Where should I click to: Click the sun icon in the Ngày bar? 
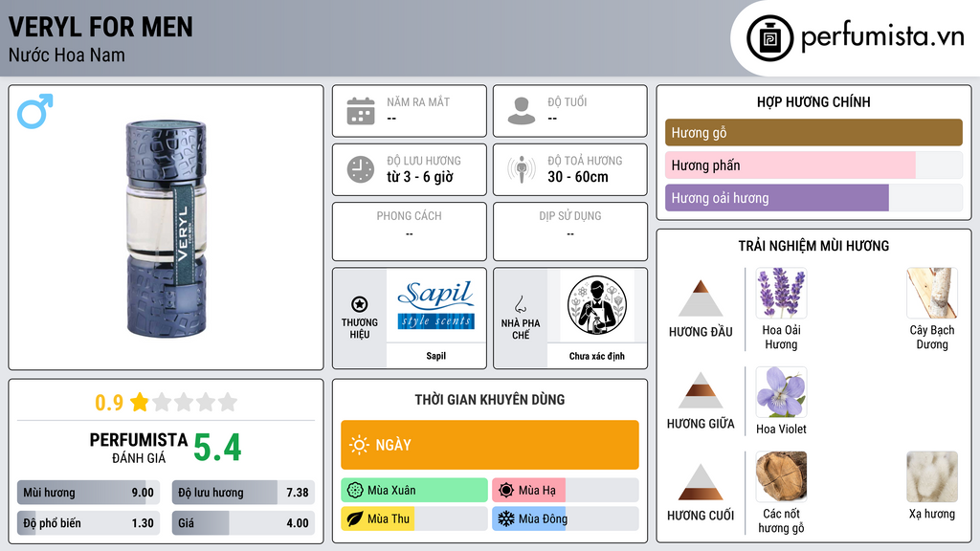click(x=360, y=445)
